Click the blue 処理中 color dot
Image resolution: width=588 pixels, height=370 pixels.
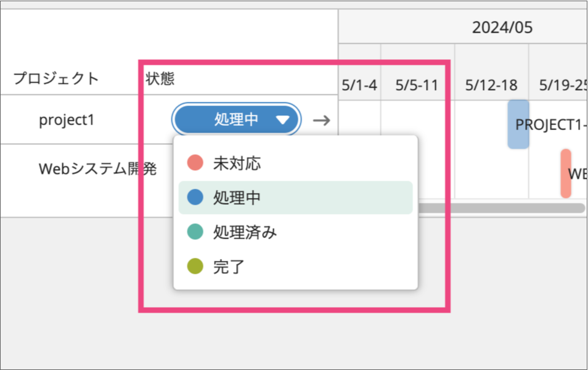pyautogui.click(x=195, y=197)
